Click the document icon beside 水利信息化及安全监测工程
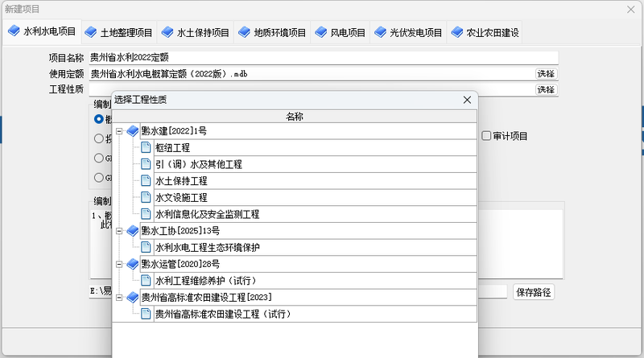This screenshot has width=644, height=358. 146,214
